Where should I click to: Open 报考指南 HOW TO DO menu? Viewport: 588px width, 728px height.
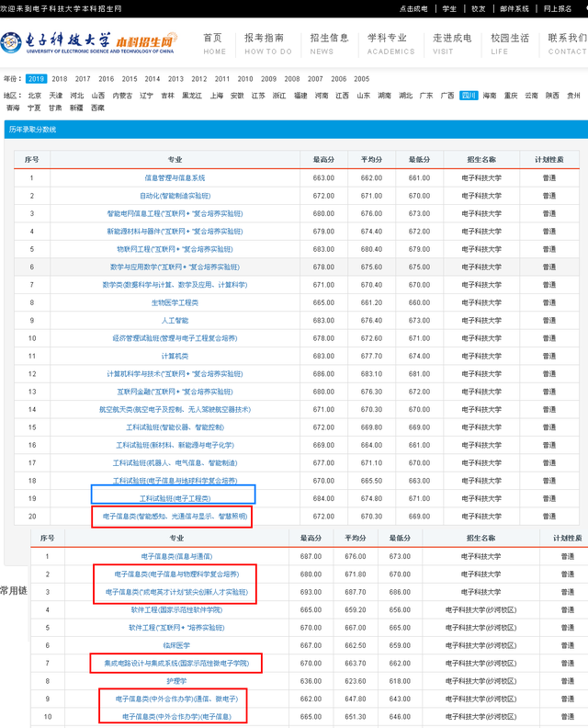pyautogui.click(x=268, y=44)
